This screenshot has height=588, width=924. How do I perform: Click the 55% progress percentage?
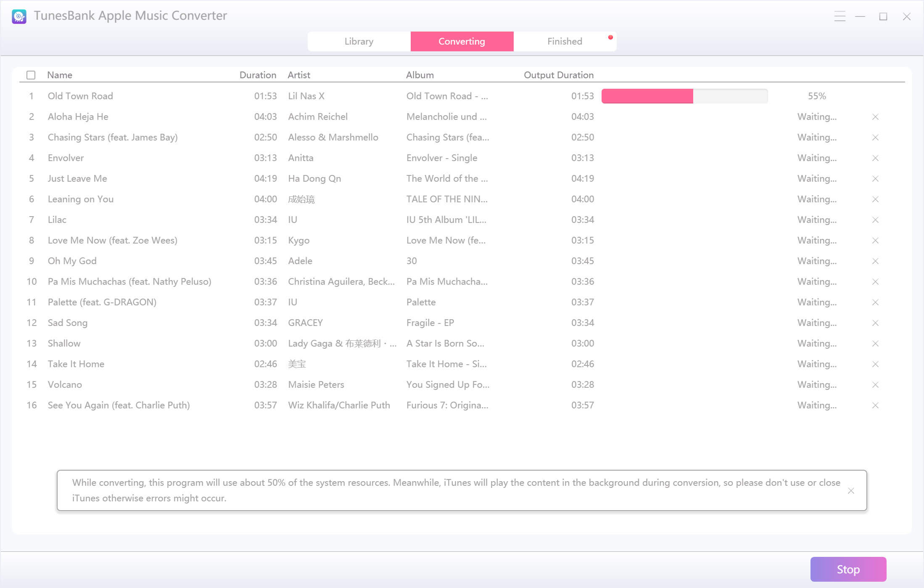(817, 96)
